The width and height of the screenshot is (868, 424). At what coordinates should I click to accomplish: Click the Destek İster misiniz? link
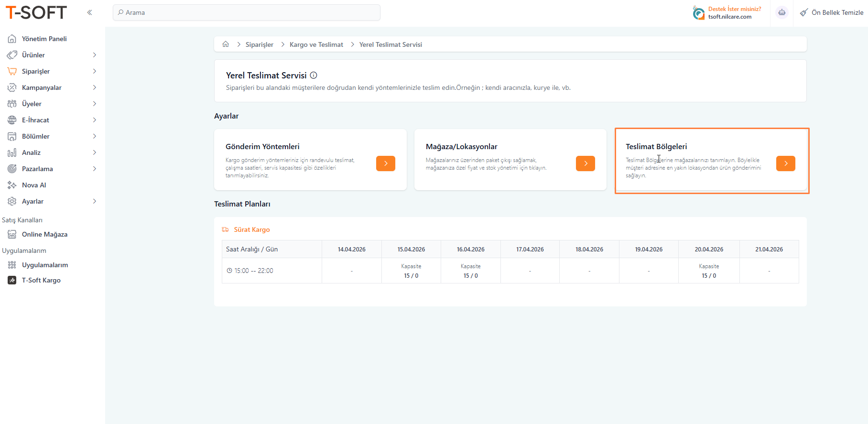pos(735,9)
